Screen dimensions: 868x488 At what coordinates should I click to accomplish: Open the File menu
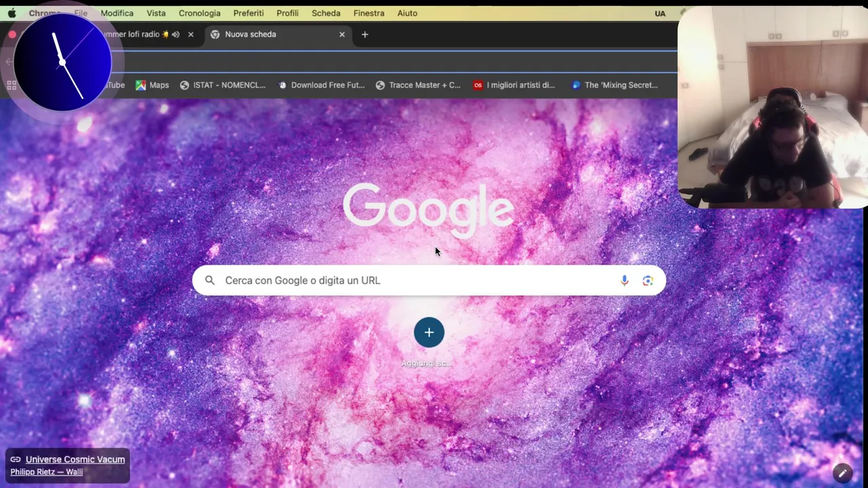tap(81, 13)
